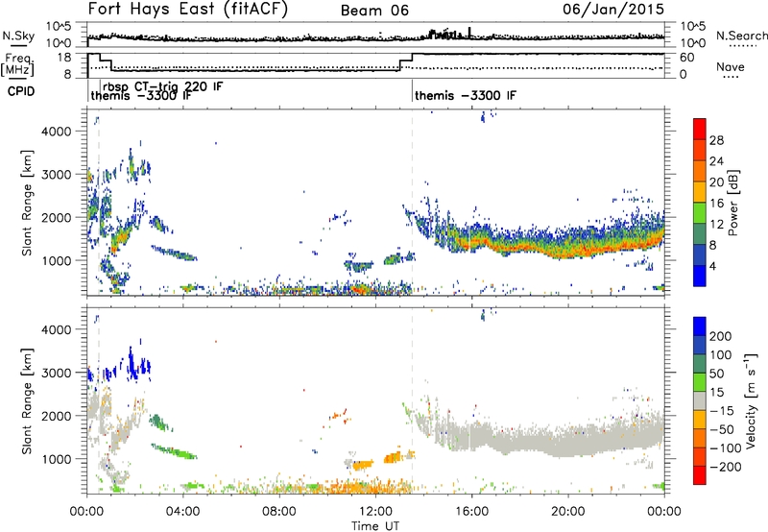Image resolution: width=768 pixels, height=532 pixels.
Task: Click the '20:00' time tick label
Action: 567,512
